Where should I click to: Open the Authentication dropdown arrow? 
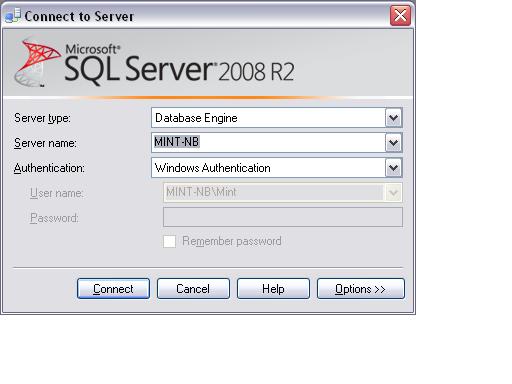click(x=394, y=168)
